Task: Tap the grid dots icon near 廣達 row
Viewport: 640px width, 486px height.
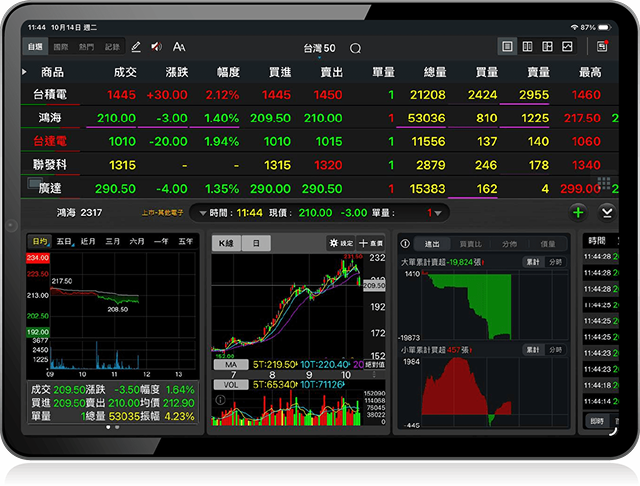Action: pos(604,183)
